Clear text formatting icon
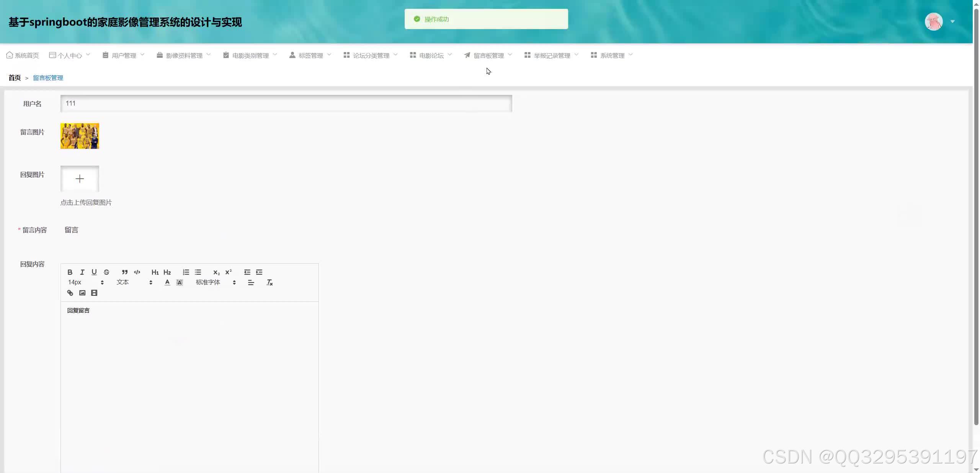 [269, 282]
